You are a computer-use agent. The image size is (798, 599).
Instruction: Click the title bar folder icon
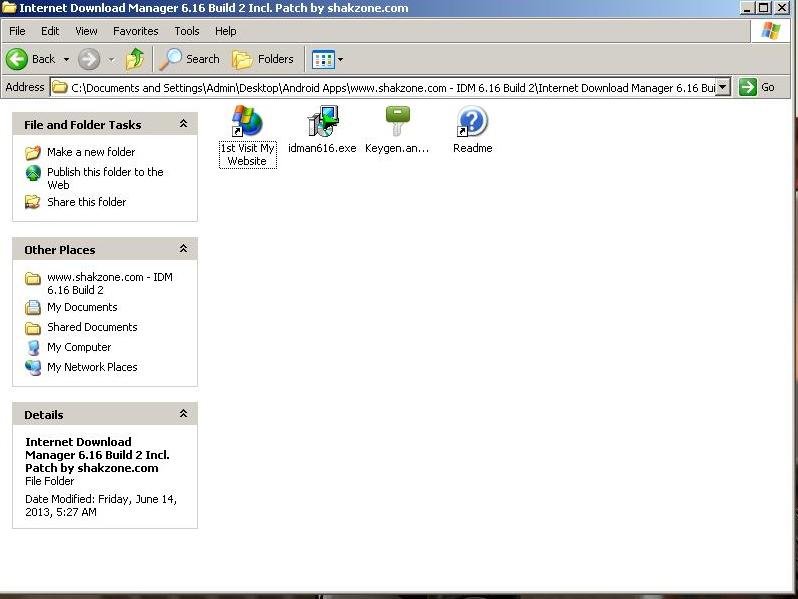coord(9,8)
